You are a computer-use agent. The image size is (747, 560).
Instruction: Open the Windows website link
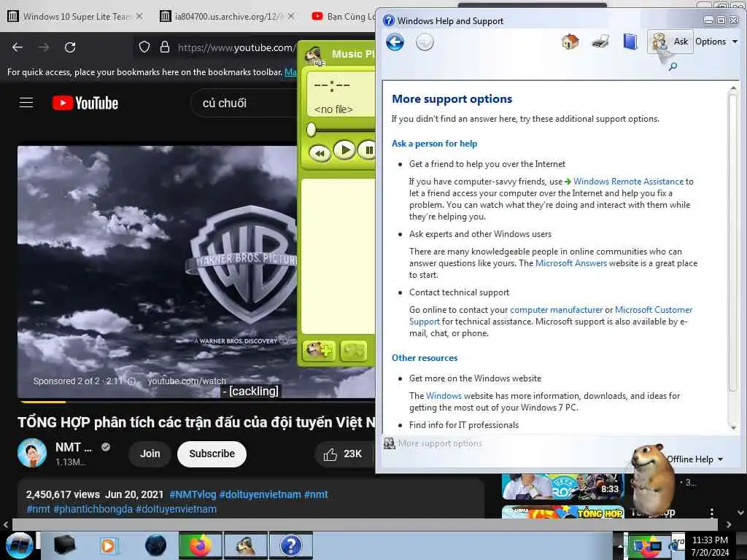[443, 396]
